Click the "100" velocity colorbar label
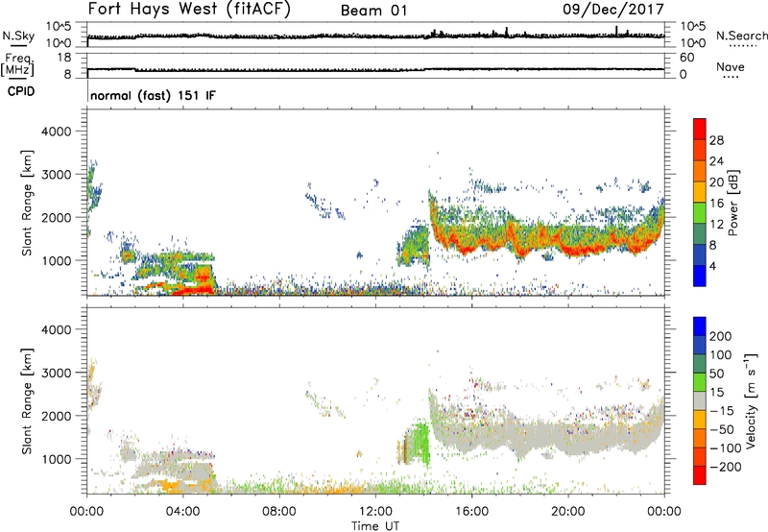The width and height of the screenshot is (768, 532). 720,355
